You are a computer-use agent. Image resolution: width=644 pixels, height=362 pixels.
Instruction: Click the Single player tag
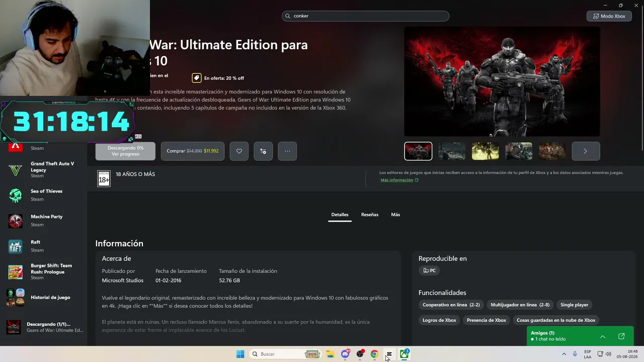(575, 305)
